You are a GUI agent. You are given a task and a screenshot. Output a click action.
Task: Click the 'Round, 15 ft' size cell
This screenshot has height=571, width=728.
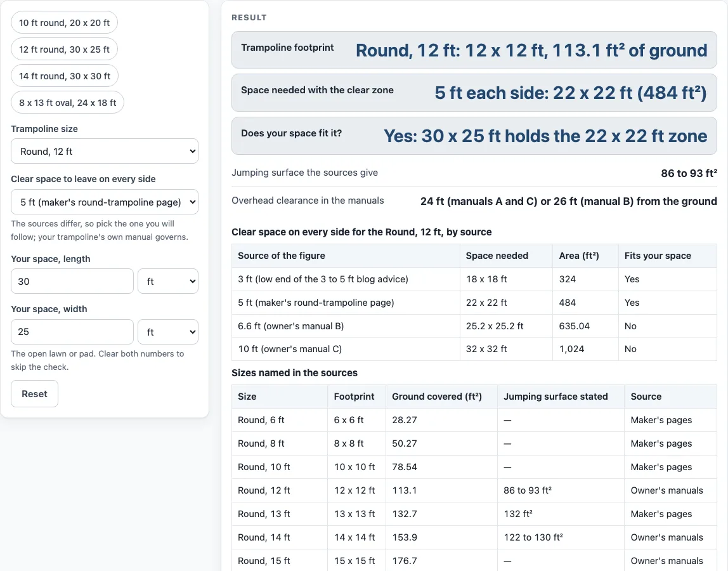point(280,561)
